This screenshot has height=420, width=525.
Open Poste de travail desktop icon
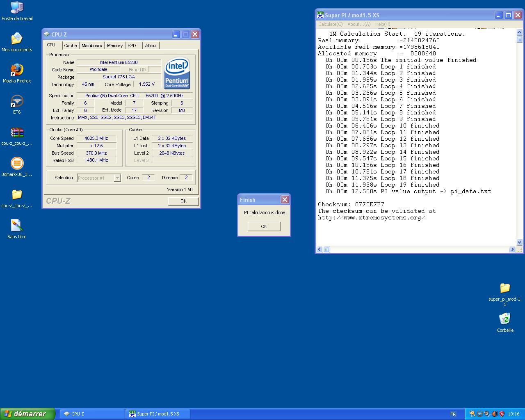click(17, 11)
